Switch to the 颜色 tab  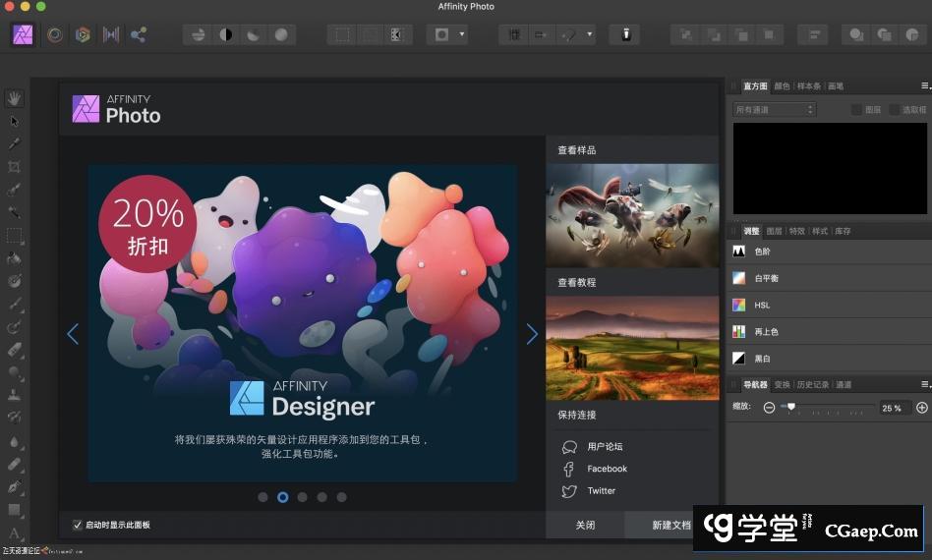[782, 86]
